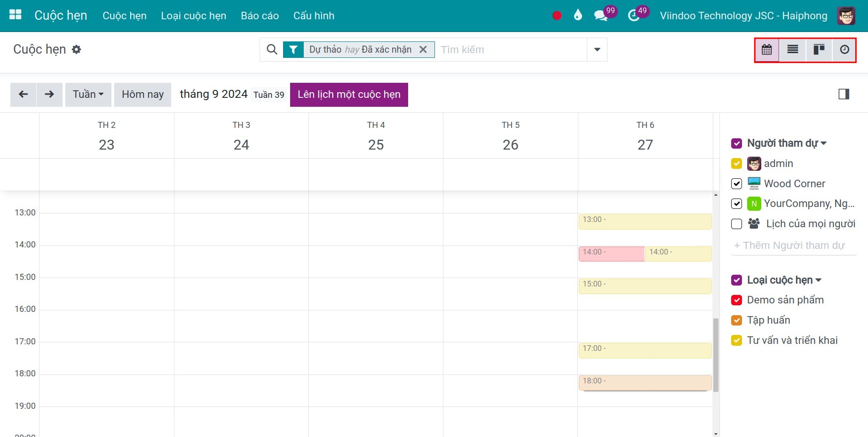This screenshot has height=437, width=868.
Task: Toggle the Wood Corner attendee checkbox
Action: click(737, 183)
